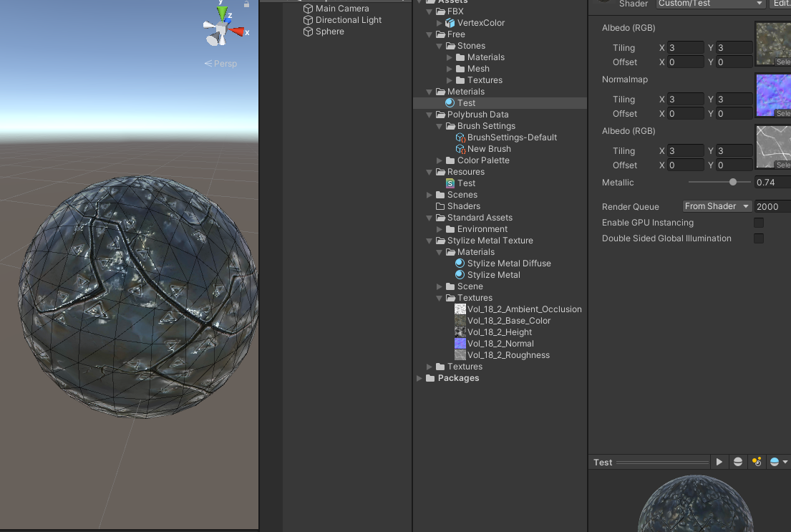Select the Test shader file icon
The width and height of the screenshot is (791, 532).
[450, 183]
